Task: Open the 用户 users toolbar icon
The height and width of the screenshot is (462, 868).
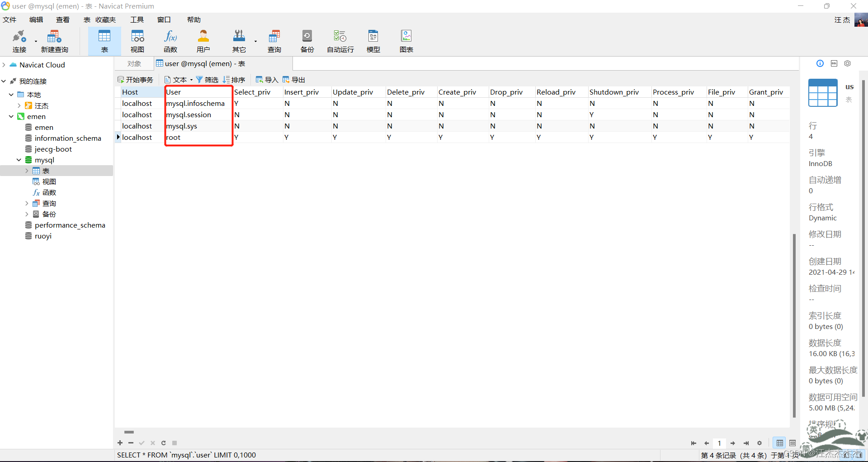Action: (x=203, y=41)
